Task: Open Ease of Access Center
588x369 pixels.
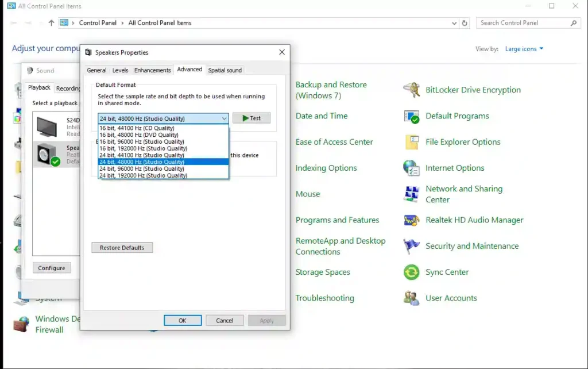Action: pyautogui.click(x=334, y=142)
